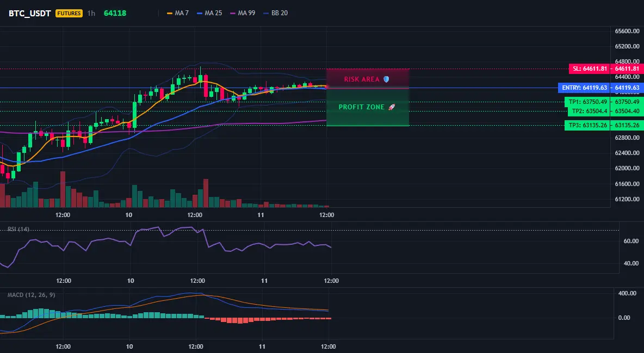
Task: Click the ENTRY: 64119.63 price label
Action: (585, 88)
